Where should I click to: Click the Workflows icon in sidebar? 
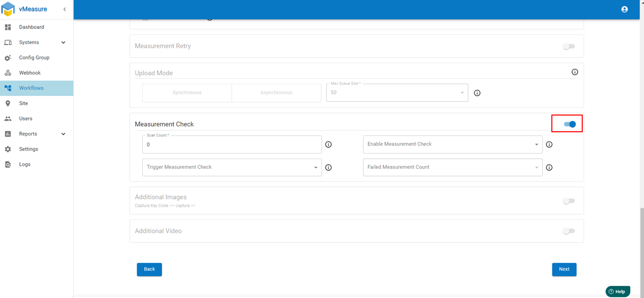click(8, 88)
